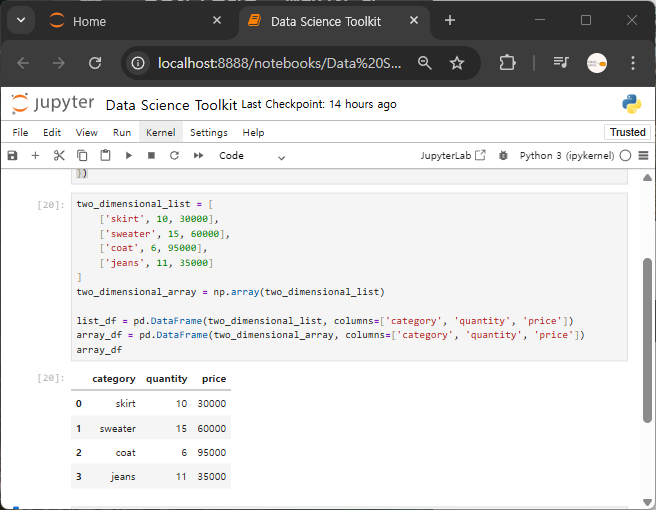This screenshot has width=656, height=510.
Task: Click the notebook vertical scrollbar thumb
Action: coord(647,340)
